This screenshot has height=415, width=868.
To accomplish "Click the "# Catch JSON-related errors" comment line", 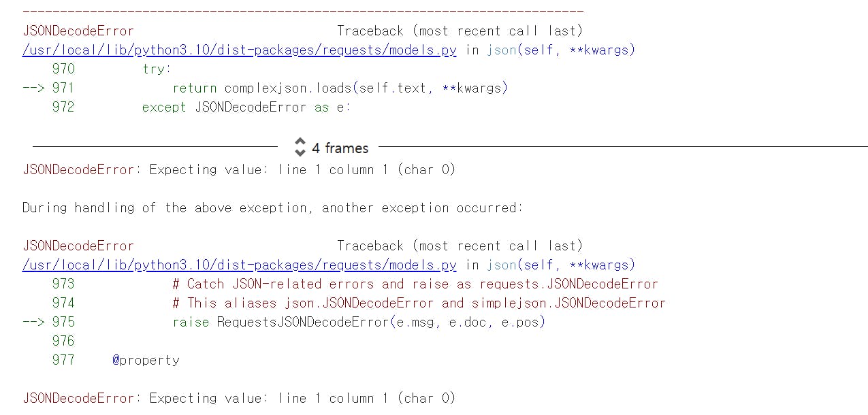I will click(x=415, y=284).
